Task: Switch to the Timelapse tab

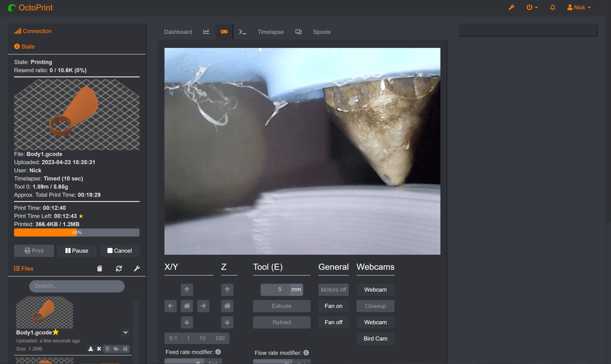Action: coord(270,32)
